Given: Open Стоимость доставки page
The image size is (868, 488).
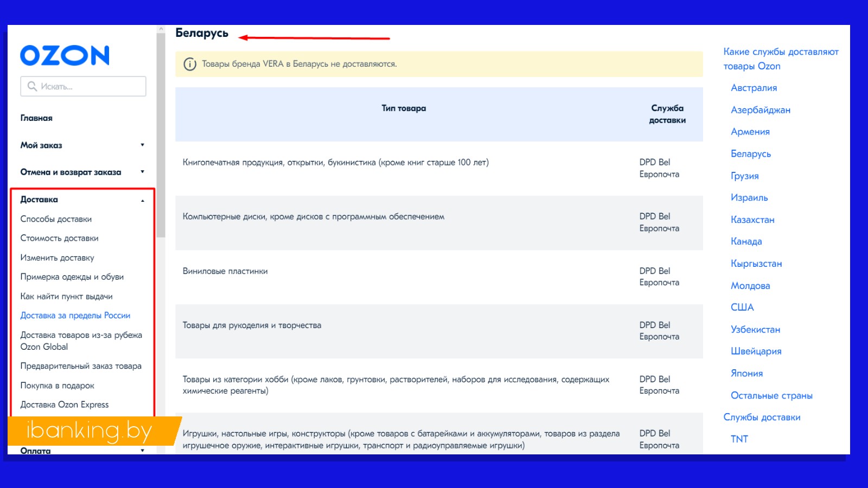Looking at the screenshot, I should click(x=59, y=238).
